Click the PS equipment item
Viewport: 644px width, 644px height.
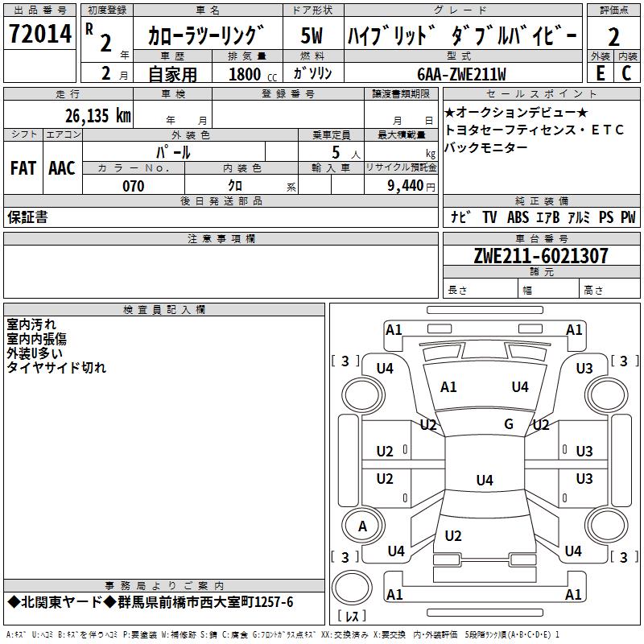[x=606, y=217]
